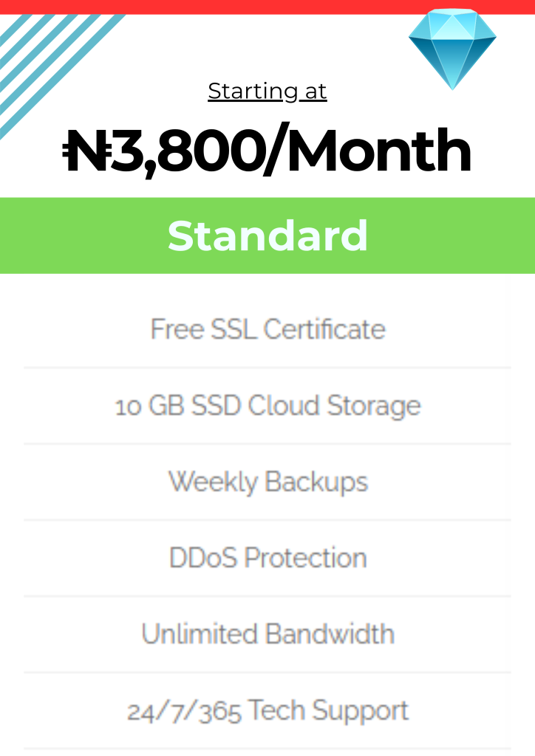Click the Weekly Backups feature

tap(267, 481)
